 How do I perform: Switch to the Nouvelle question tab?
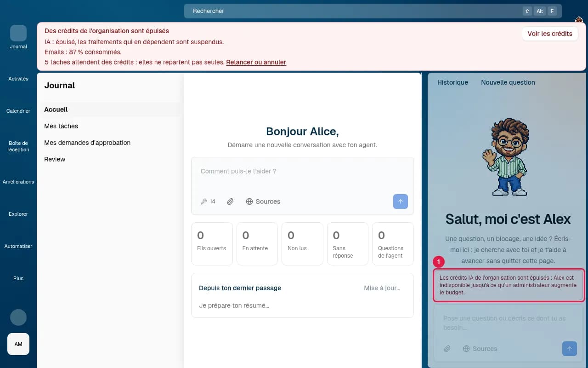point(508,82)
